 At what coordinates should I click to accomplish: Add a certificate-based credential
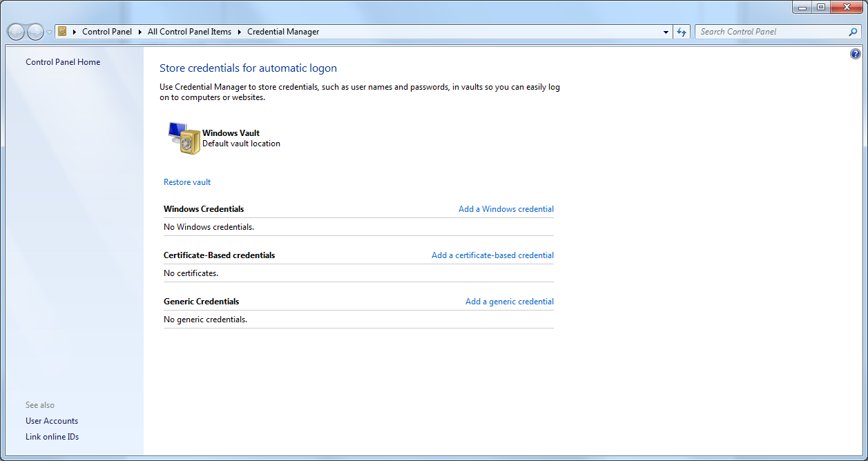492,255
